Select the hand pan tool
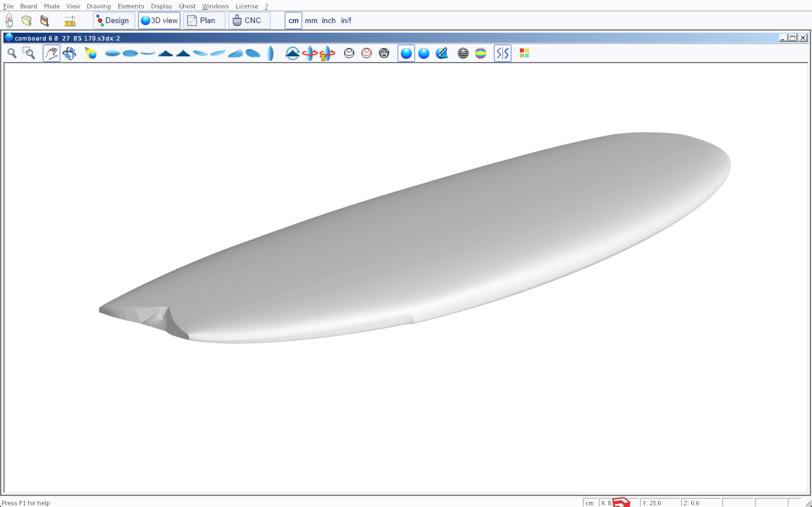 [51, 53]
